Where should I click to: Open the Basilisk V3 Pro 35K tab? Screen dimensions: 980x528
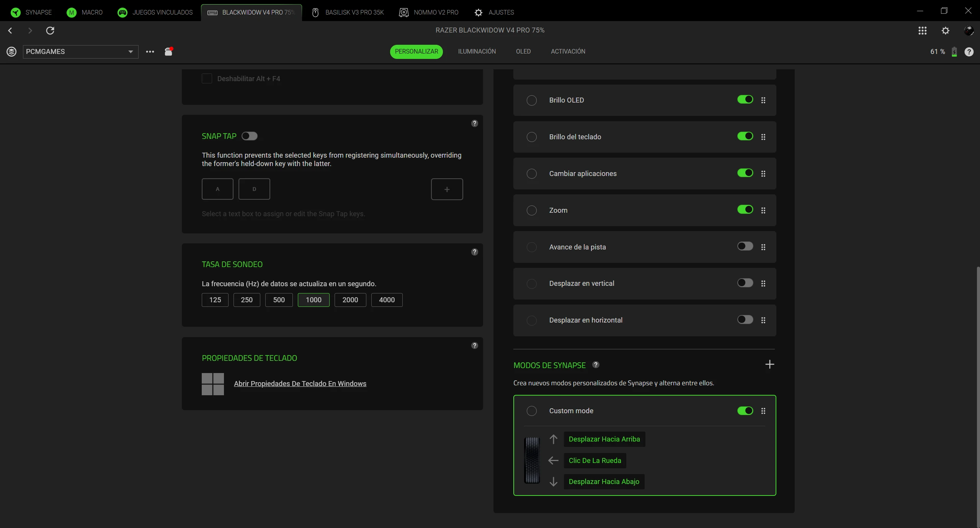[348, 12]
